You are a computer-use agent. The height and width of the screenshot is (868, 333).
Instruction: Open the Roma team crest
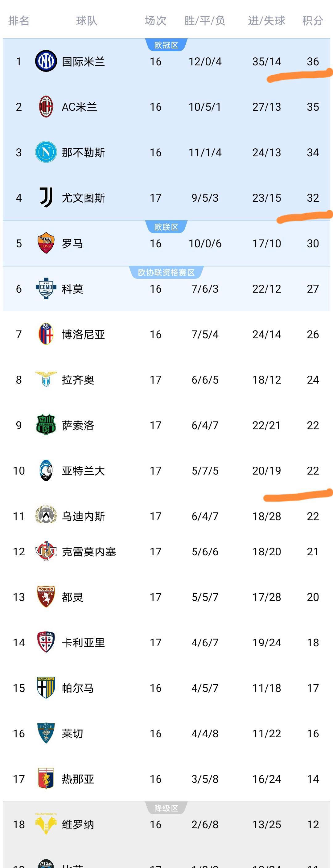tap(46, 243)
